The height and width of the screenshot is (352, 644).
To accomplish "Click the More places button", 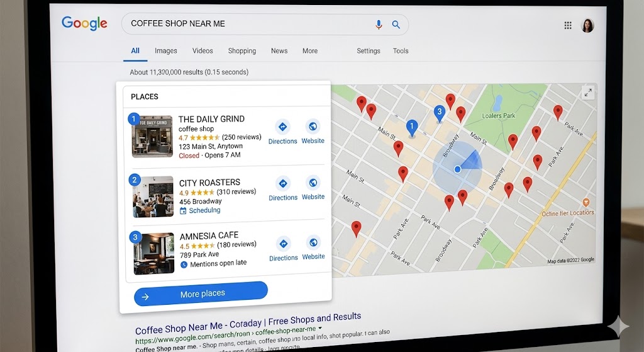I will [x=201, y=293].
